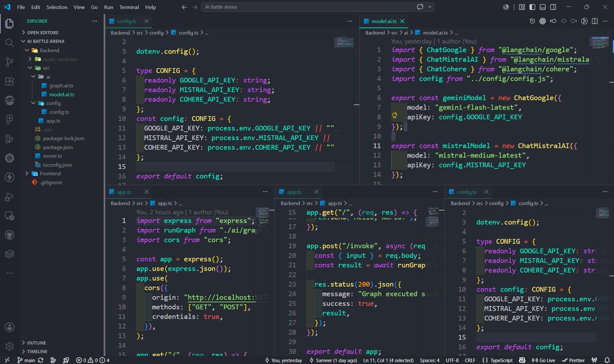Open the Help menu
Image resolution: width=614 pixels, height=364 pixels.
tap(150, 7)
